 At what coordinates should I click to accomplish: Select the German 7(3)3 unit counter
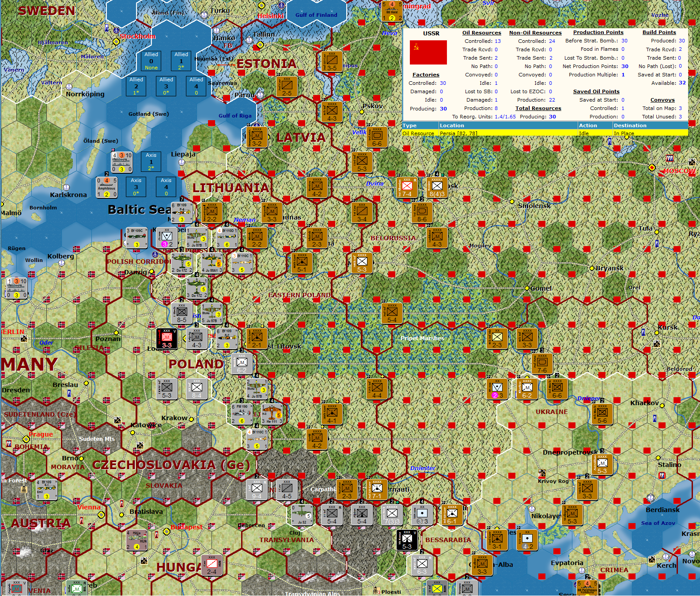392,515
